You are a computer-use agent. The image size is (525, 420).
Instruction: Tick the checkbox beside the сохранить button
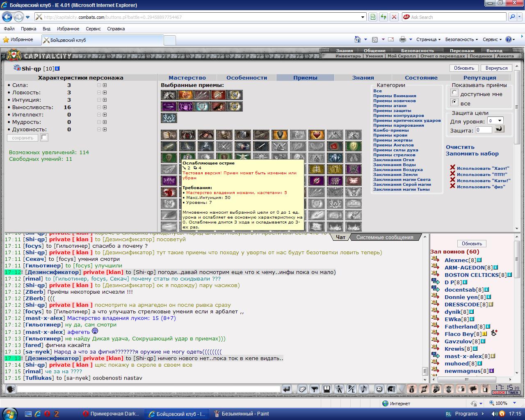(44, 137)
